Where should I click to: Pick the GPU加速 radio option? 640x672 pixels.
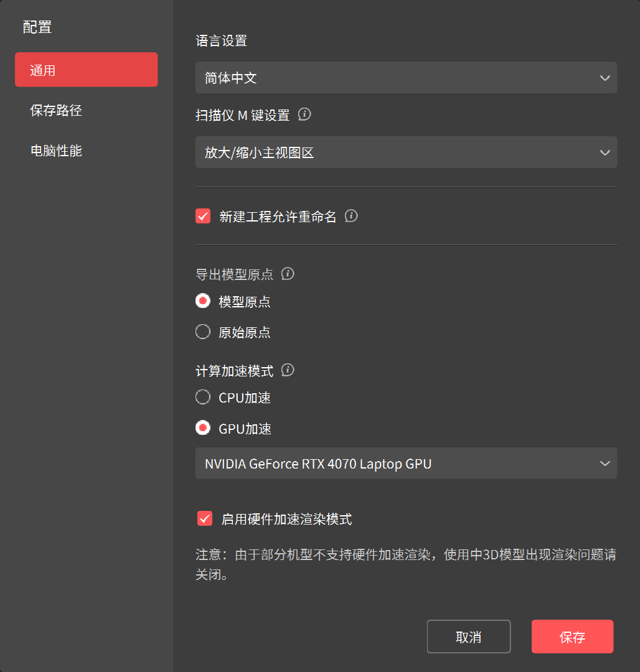click(203, 428)
